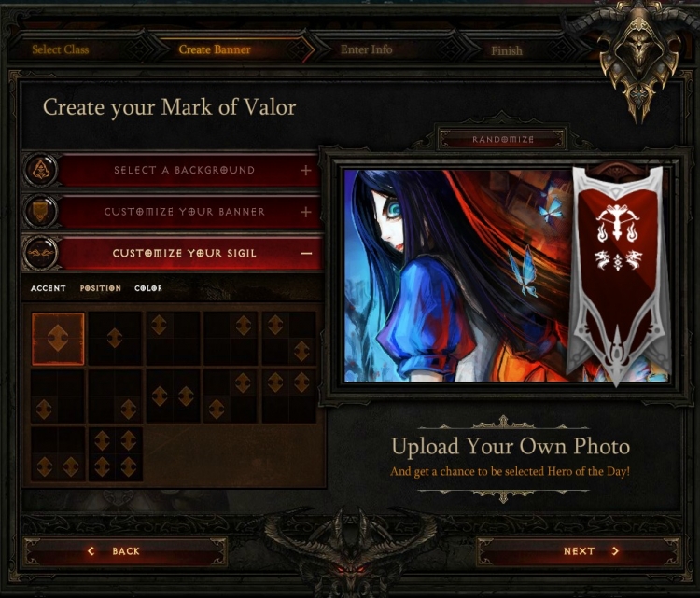Screen dimensions: 700x598
Task: Expand Select a Background plus sign
Action: coord(306,170)
